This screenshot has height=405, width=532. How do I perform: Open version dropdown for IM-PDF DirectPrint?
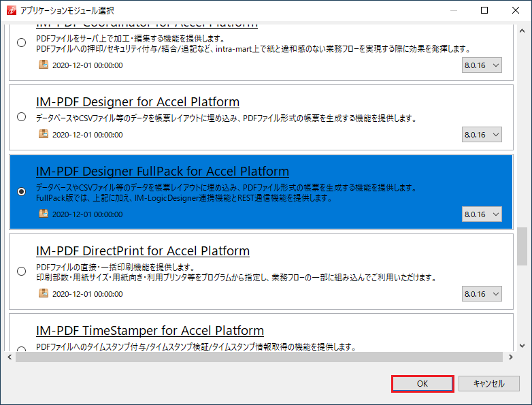(482, 294)
